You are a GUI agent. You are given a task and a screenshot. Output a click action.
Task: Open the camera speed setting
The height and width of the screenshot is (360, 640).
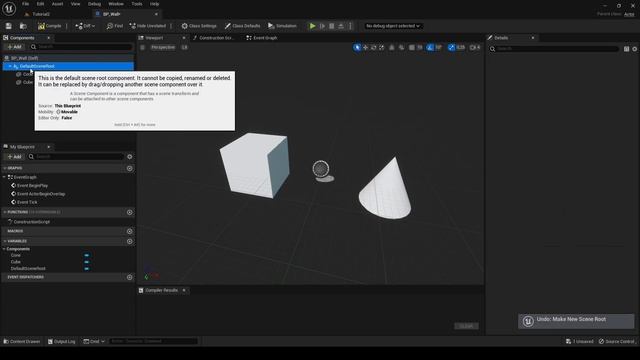tap(475, 47)
